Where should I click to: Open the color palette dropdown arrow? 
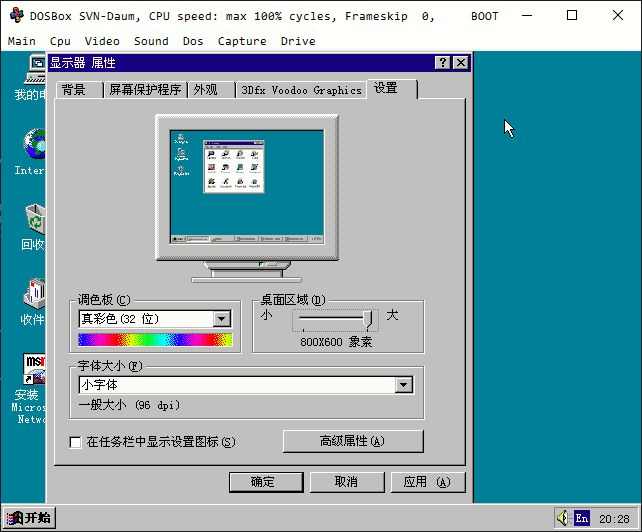click(x=222, y=319)
